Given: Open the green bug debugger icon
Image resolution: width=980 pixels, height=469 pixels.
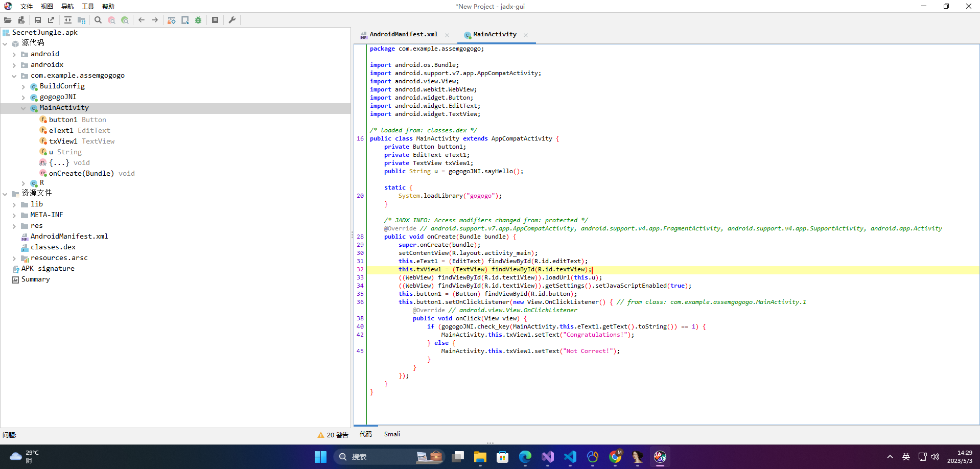Looking at the screenshot, I should click(x=198, y=20).
